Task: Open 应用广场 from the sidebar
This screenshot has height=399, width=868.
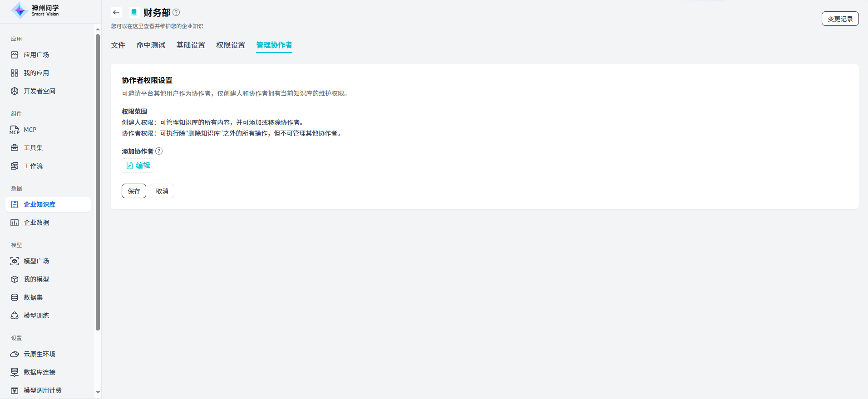Action: coord(36,55)
